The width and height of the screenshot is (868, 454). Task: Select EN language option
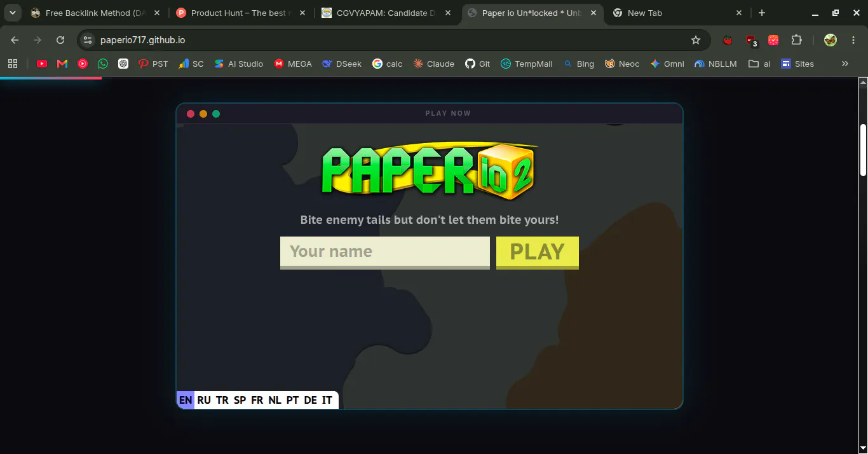186,400
